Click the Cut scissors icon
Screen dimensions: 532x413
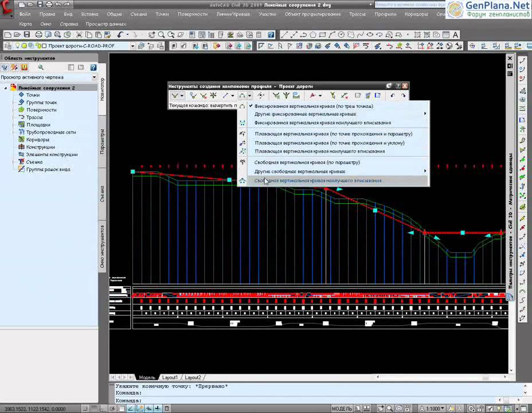(79, 34)
